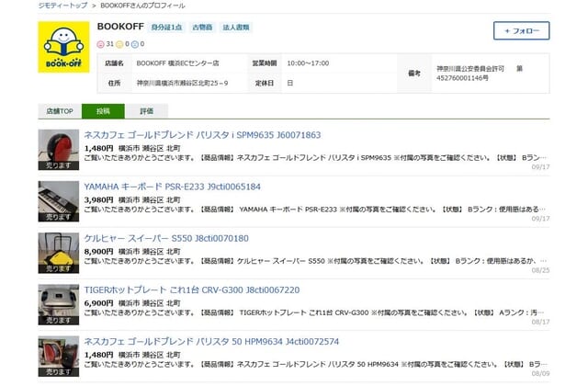Click the red coffee machine SPM9635 thumbnail
Screen dimensions: 588x386
59,150
